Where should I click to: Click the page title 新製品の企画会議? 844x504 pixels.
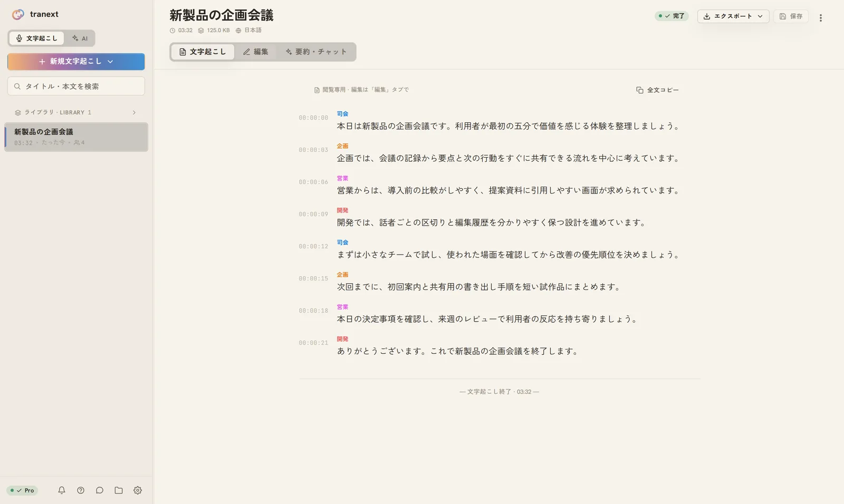click(222, 15)
